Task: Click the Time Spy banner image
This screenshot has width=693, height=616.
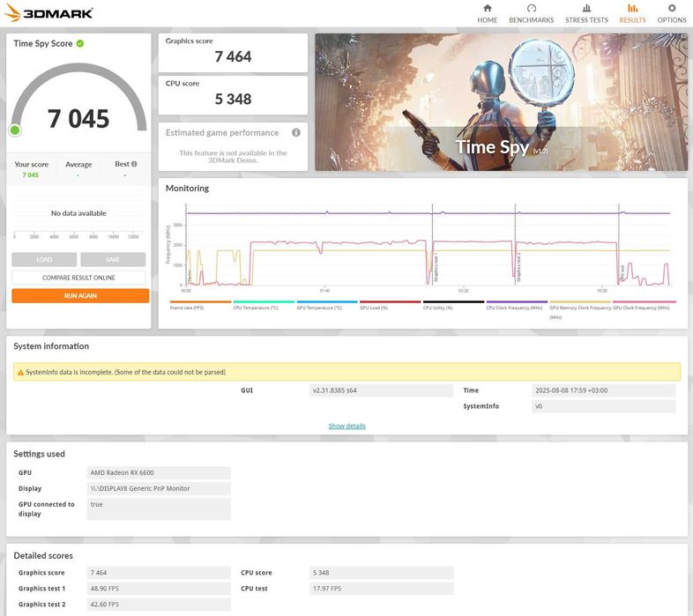Action: click(501, 102)
